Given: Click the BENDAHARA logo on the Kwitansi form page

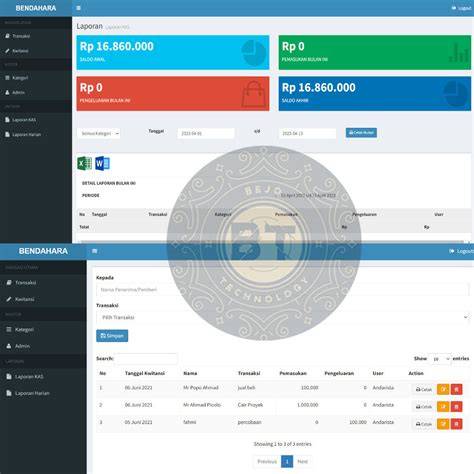Looking at the screenshot, I should [x=43, y=251].
